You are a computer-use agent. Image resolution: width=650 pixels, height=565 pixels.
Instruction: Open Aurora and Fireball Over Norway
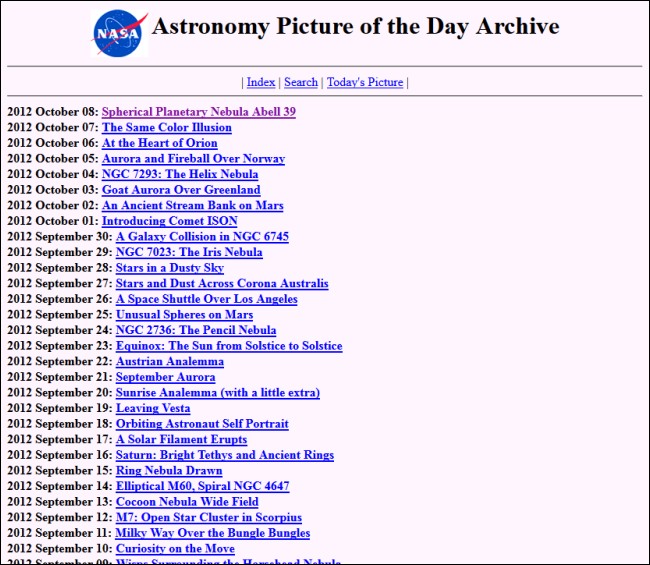click(x=194, y=159)
